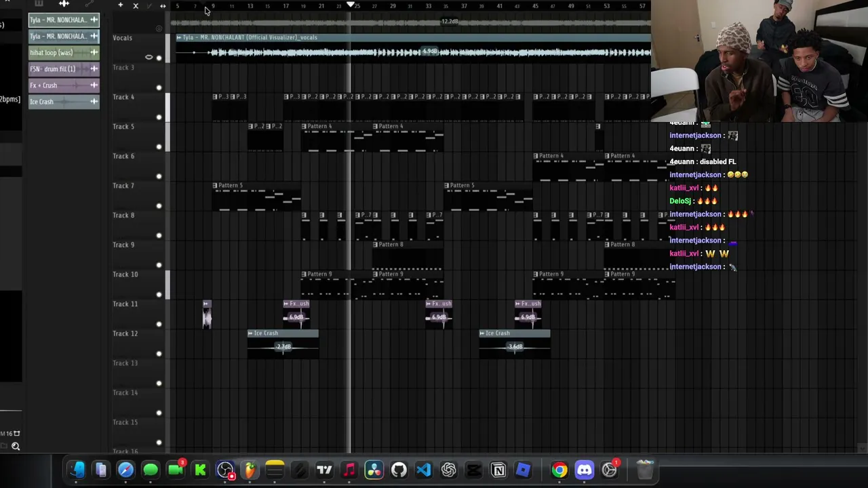Screen dimensions: 868x488
Task: Click the Track 14 header label
Action: (125, 392)
